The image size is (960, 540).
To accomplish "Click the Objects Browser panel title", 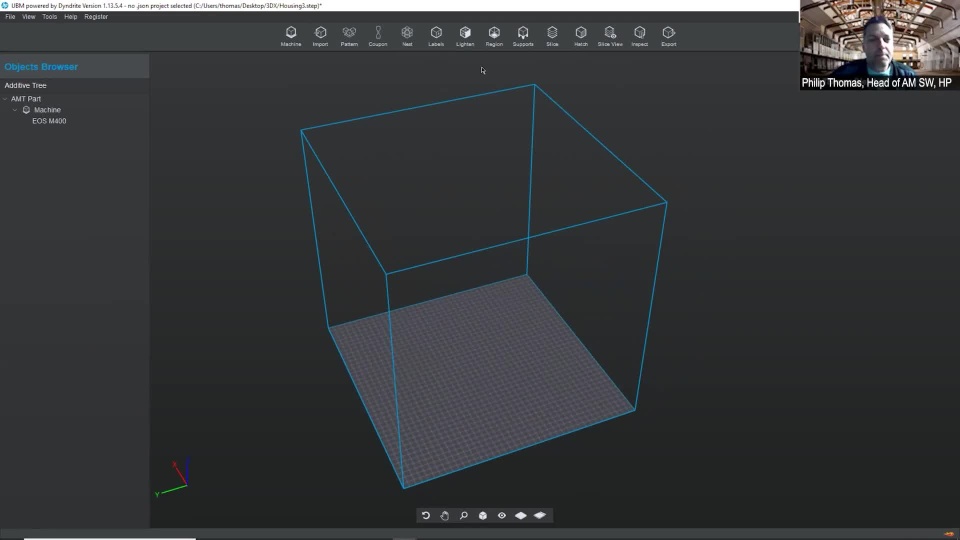I will coord(41,67).
